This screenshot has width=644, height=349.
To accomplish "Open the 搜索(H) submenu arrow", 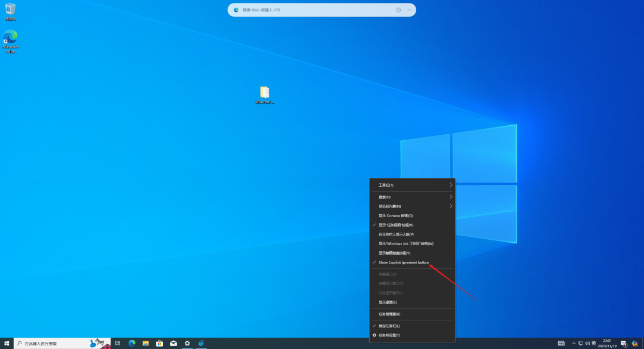I will [x=451, y=197].
